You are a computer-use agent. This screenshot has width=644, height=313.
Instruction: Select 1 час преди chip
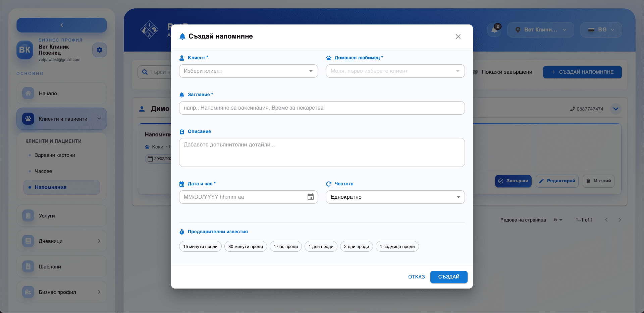286,246
